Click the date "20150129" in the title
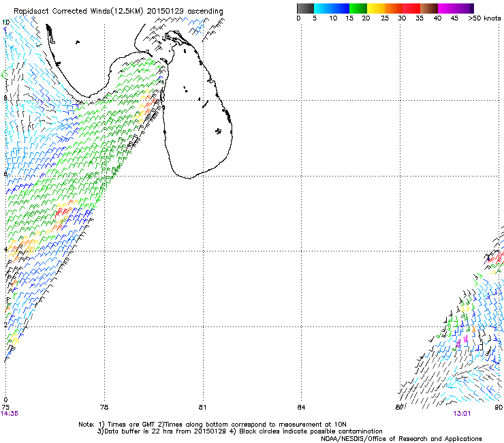This screenshot has width=504, height=443. point(166,11)
